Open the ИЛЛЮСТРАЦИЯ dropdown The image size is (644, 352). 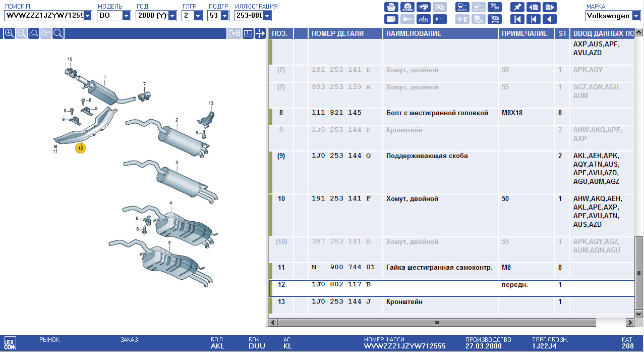pos(267,16)
